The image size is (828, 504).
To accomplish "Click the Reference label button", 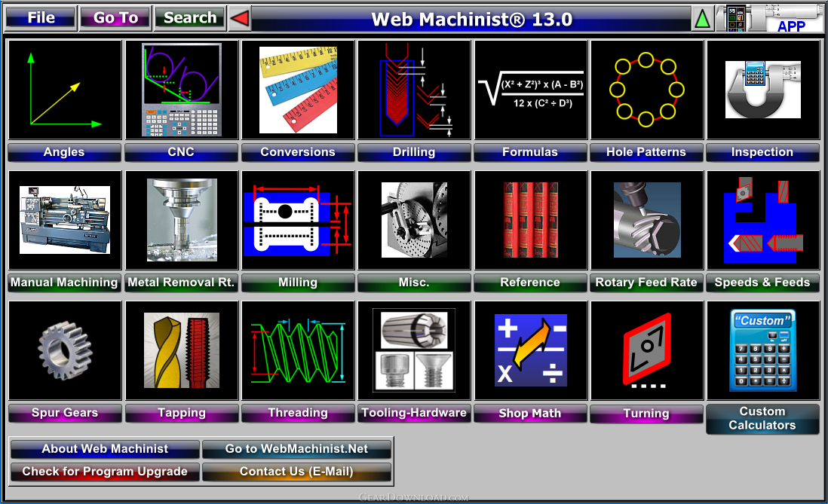I will pos(530,283).
